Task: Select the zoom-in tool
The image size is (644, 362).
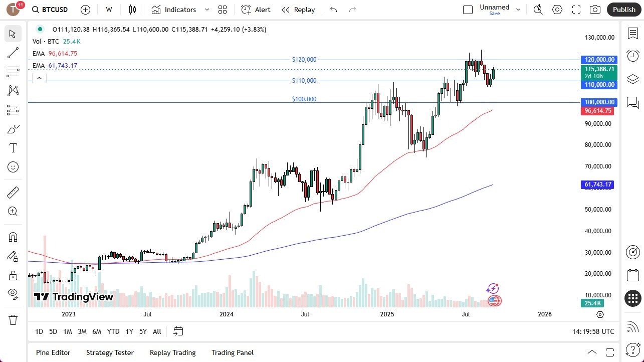Action: point(13,211)
